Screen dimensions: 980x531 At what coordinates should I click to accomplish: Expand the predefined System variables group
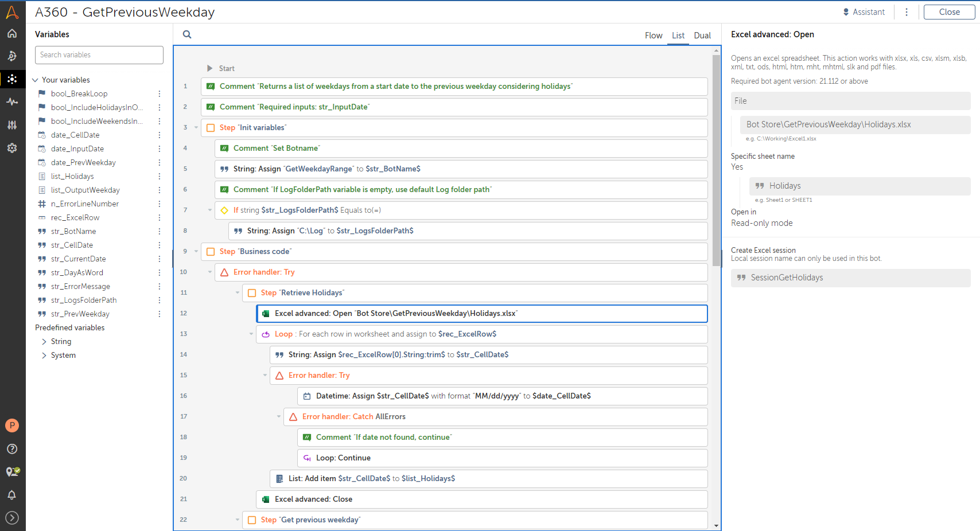(x=44, y=356)
